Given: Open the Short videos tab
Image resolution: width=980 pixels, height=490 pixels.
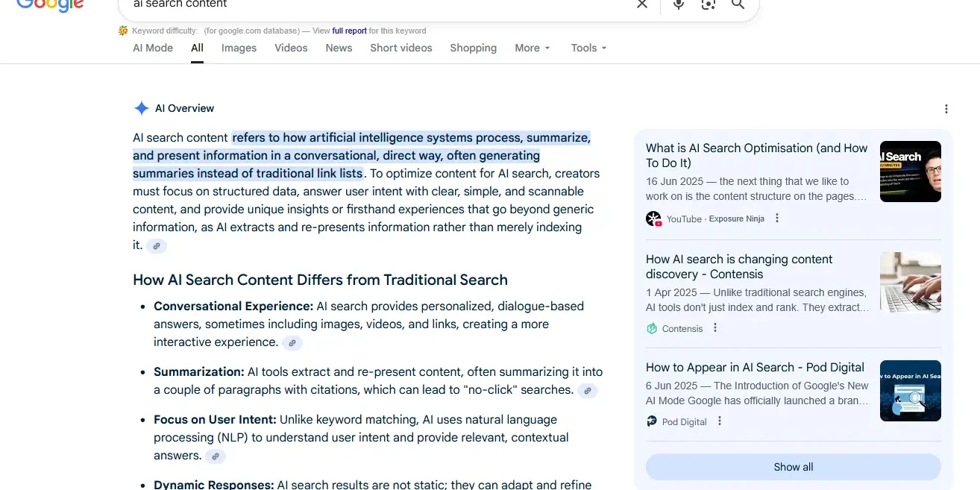Looking at the screenshot, I should coord(401,48).
